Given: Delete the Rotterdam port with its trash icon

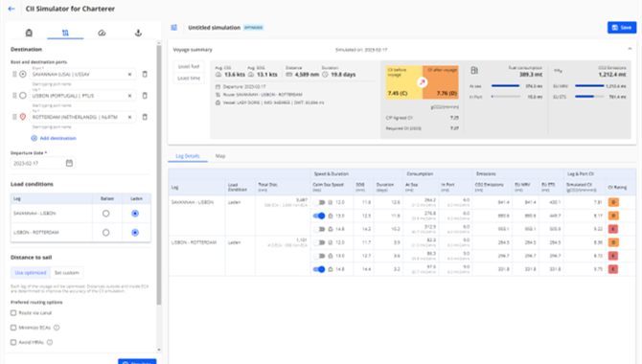Looking at the screenshot, I should click(145, 117).
